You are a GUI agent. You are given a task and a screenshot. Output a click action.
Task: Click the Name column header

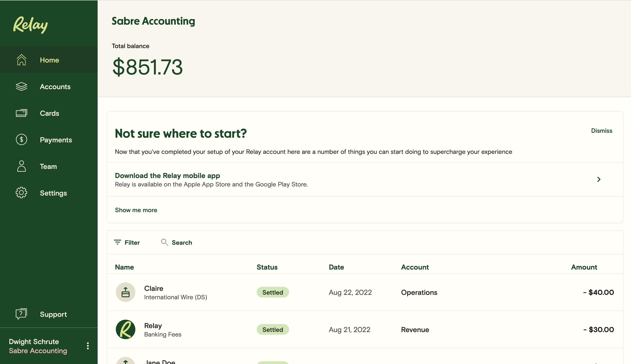point(124,267)
